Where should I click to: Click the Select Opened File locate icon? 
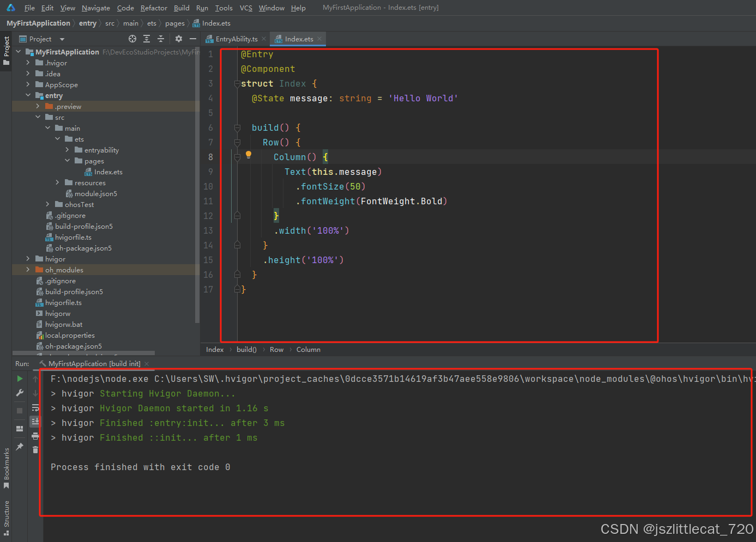coord(132,39)
